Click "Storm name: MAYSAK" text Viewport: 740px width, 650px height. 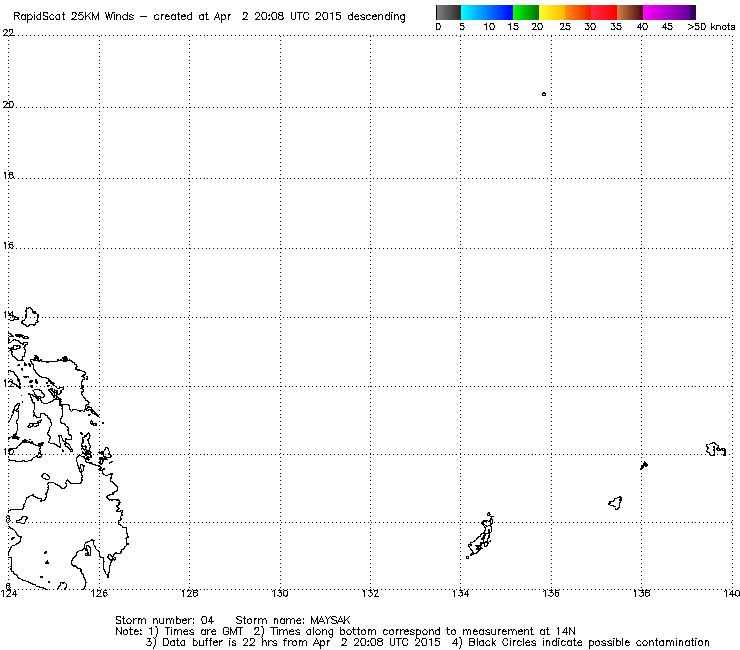293,620
